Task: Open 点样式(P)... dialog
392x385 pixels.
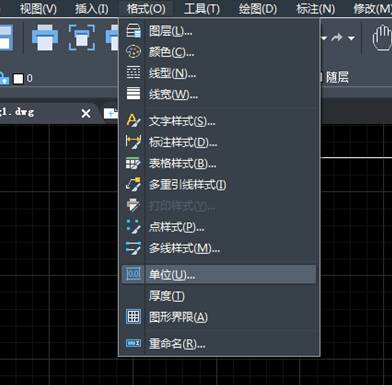Action: 218,227
